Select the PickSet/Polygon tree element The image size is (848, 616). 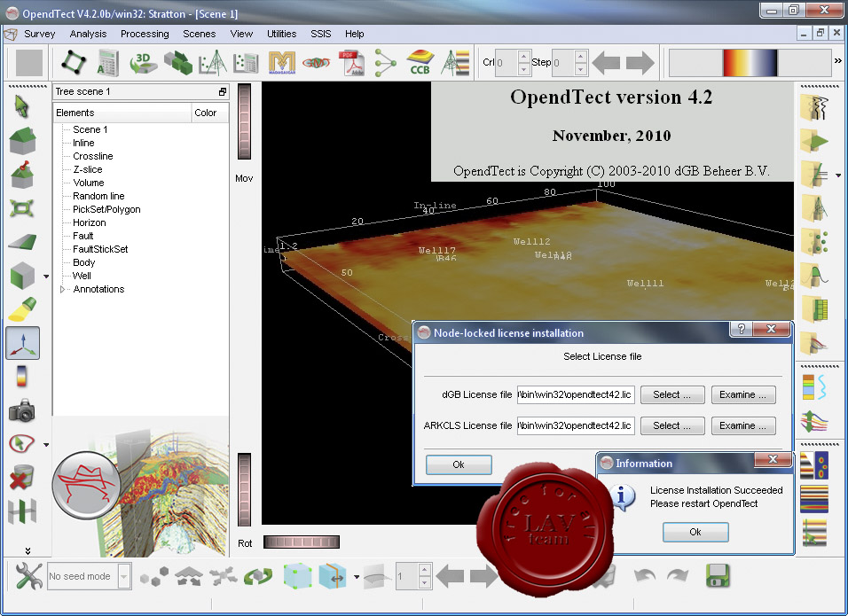tap(106, 209)
